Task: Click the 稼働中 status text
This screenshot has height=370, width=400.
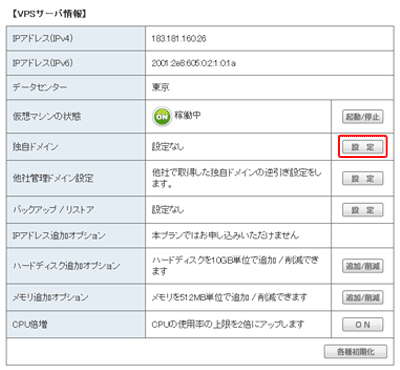Action: coord(188,115)
